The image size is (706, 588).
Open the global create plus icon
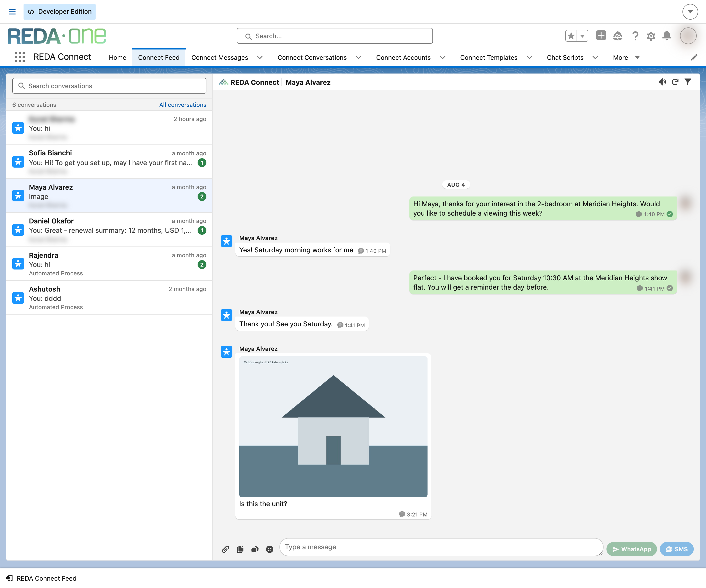click(x=601, y=35)
